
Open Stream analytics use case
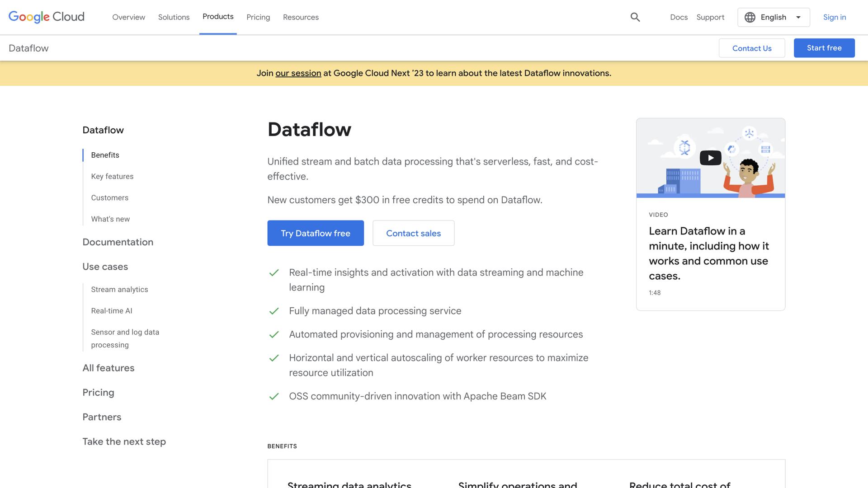pos(119,289)
